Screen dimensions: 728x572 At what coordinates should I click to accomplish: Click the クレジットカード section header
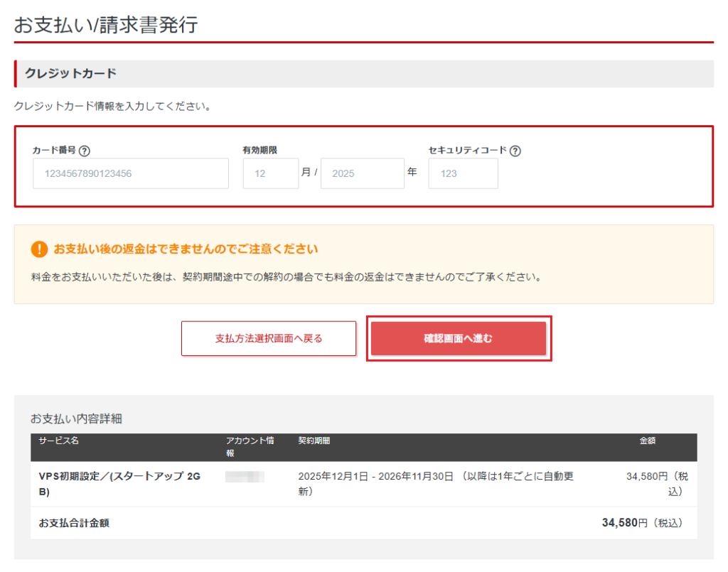71,73
